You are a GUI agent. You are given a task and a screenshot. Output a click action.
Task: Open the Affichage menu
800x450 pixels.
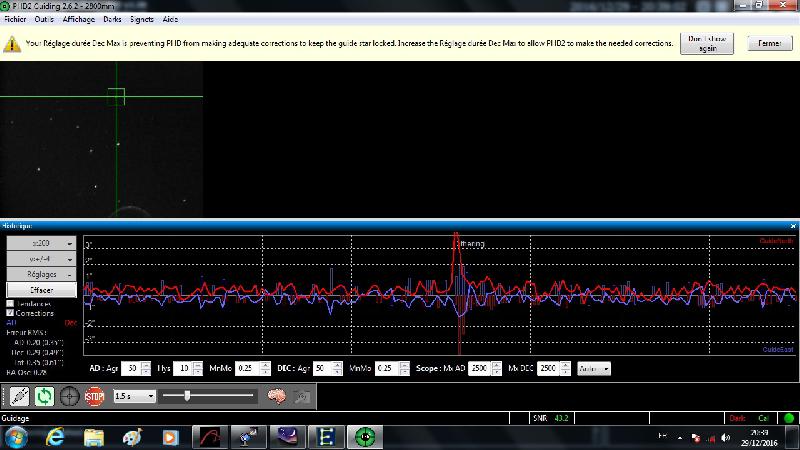tap(79, 19)
